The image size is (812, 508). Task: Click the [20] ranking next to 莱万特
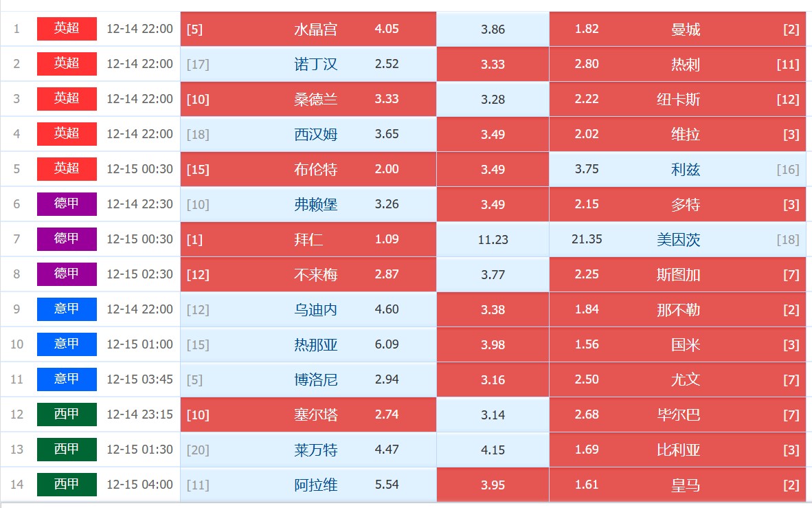[x=198, y=450]
